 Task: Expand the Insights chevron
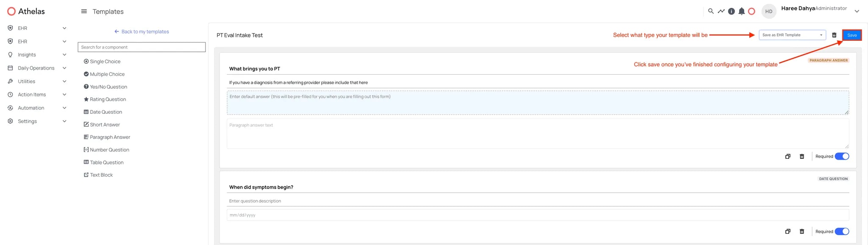[x=64, y=55]
